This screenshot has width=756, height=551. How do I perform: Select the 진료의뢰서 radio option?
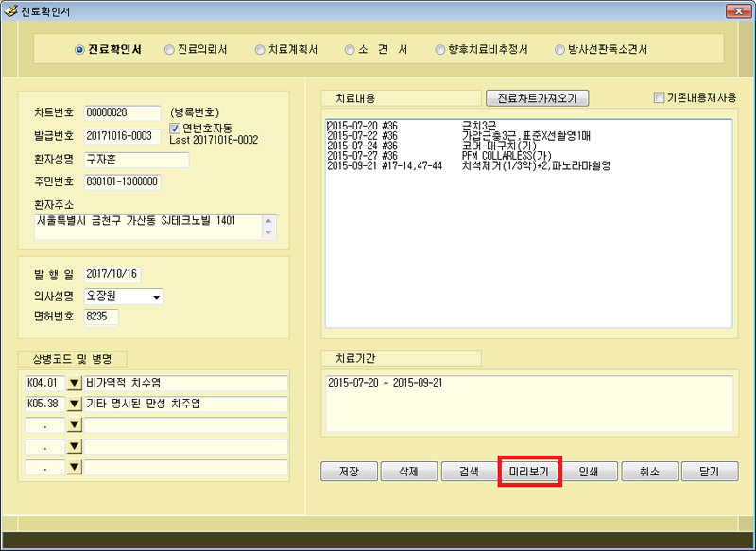[169, 49]
